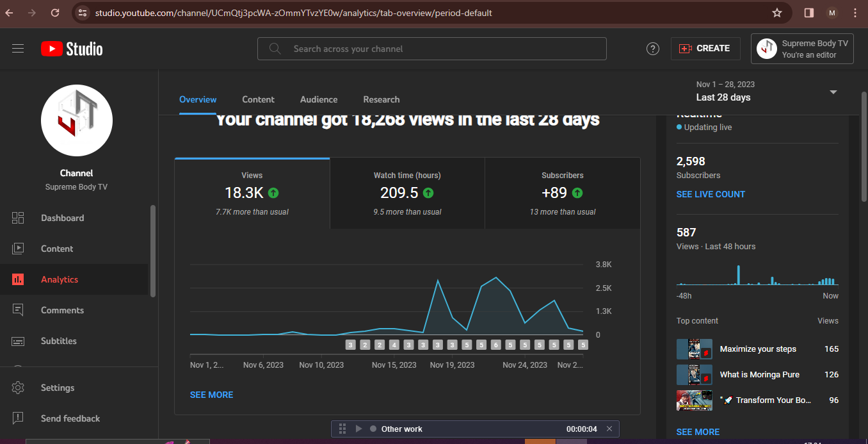Open the Maximize your steps video
The width and height of the screenshot is (868, 444).
tap(758, 349)
